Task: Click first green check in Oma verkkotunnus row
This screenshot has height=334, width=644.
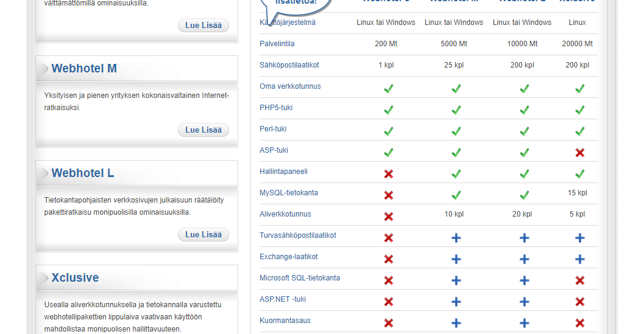Action: pos(388,89)
